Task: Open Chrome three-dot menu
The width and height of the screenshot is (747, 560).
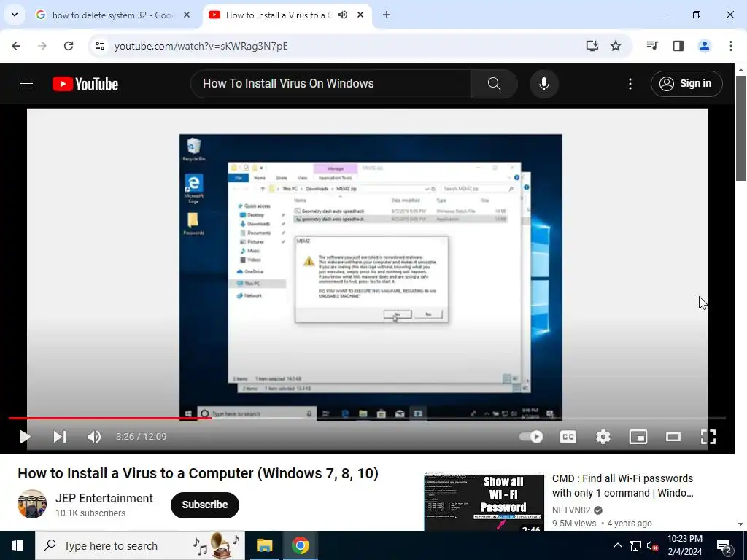Action: click(x=731, y=46)
